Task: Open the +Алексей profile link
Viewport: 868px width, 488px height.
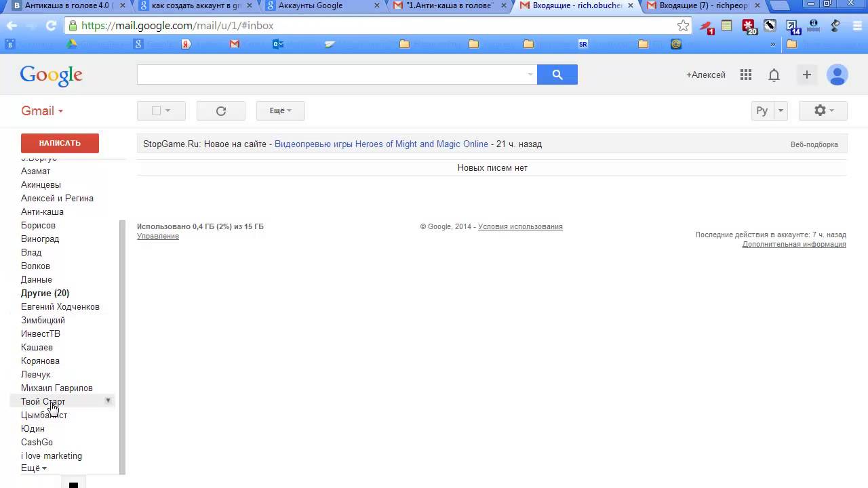Action: [706, 75]
